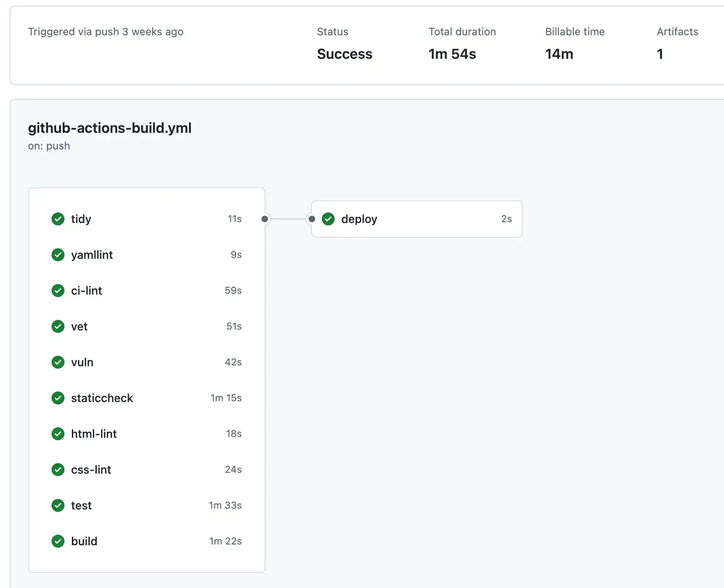Click the green status icon on deploy
This screenshot has height=588, width=724.
tap(328, 219)
